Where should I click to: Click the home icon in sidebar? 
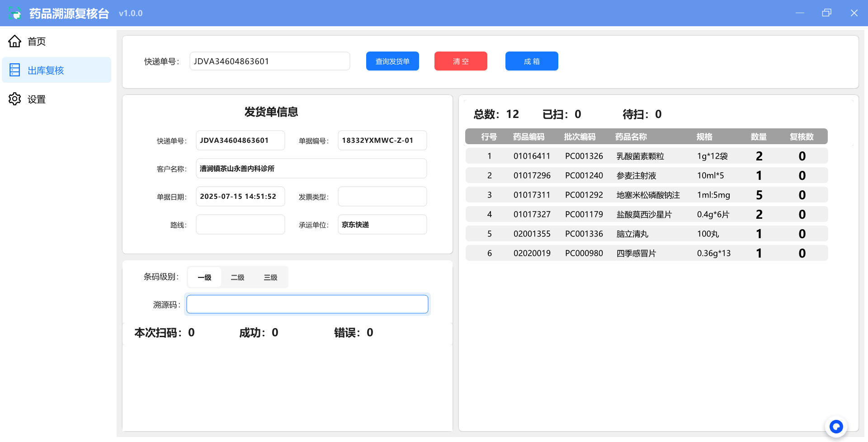coord(15,41)
